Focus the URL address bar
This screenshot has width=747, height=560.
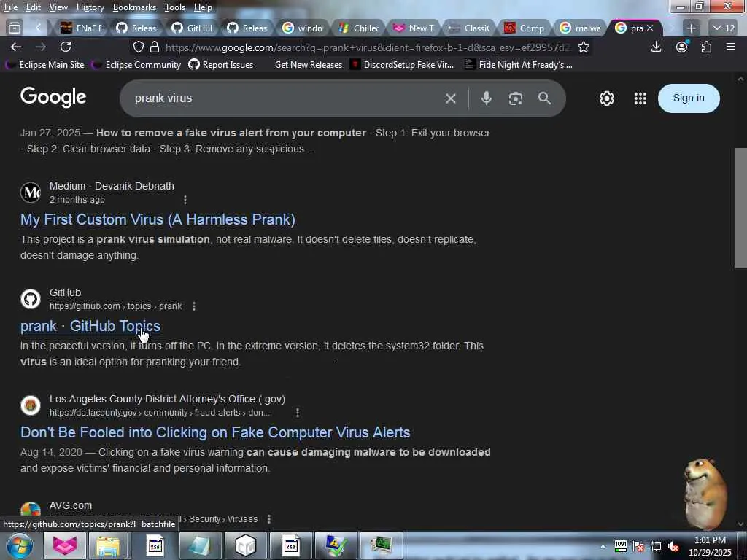pyautogui.click(x=367, y=47)
